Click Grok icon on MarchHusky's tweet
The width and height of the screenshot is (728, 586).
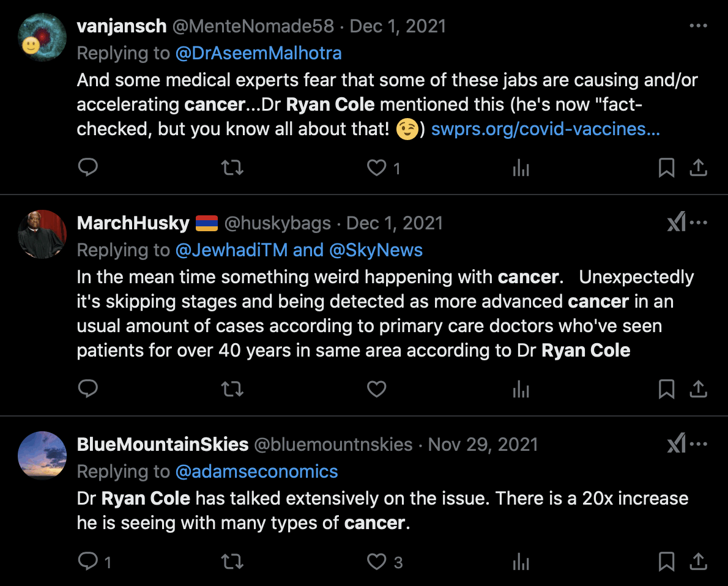[676, 223]
